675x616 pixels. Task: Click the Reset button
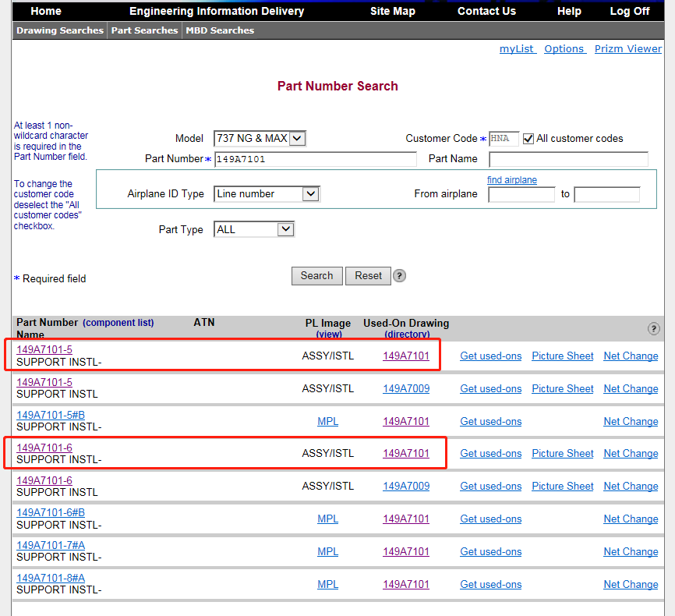click(368, 276)
